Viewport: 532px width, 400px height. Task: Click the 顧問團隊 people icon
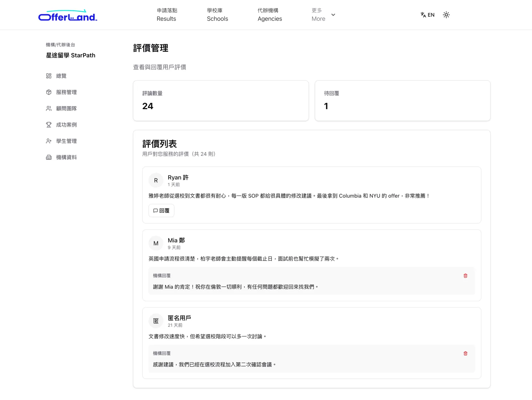click(x=49, y=108)
